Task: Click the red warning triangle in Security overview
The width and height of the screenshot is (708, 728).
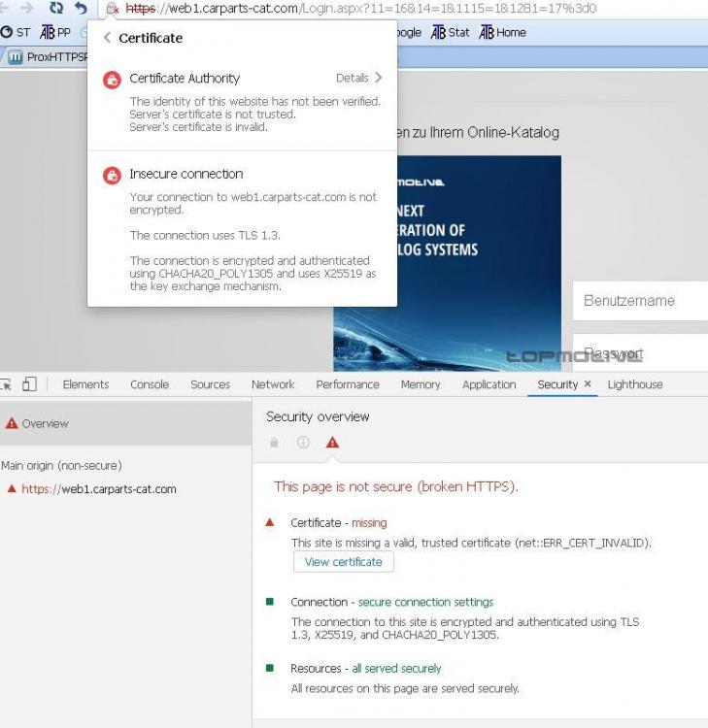Action: coord(332,443)
